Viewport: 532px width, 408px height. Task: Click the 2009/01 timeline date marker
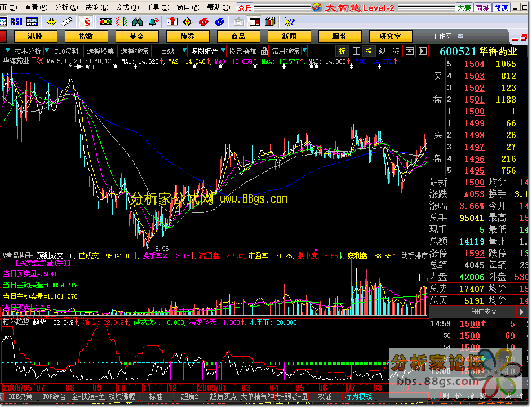pos(212,388)
